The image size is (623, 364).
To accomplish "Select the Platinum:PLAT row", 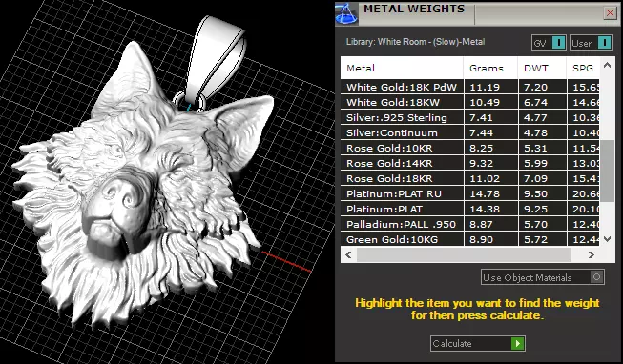I will (x=470, y=209).
